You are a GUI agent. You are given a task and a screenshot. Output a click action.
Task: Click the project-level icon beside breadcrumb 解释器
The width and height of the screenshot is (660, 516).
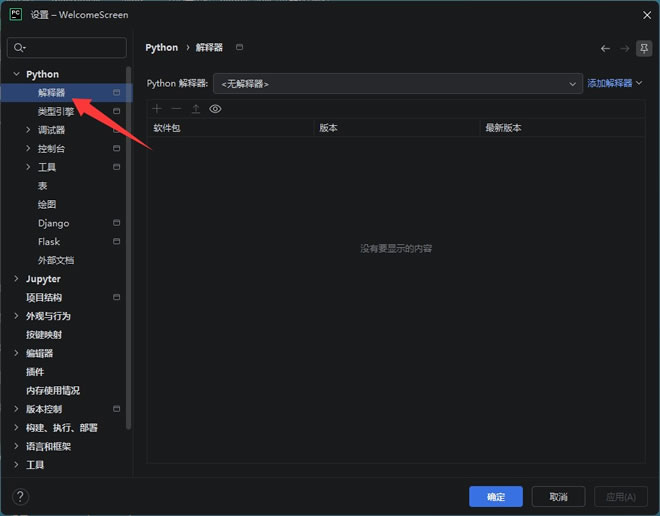239,47
